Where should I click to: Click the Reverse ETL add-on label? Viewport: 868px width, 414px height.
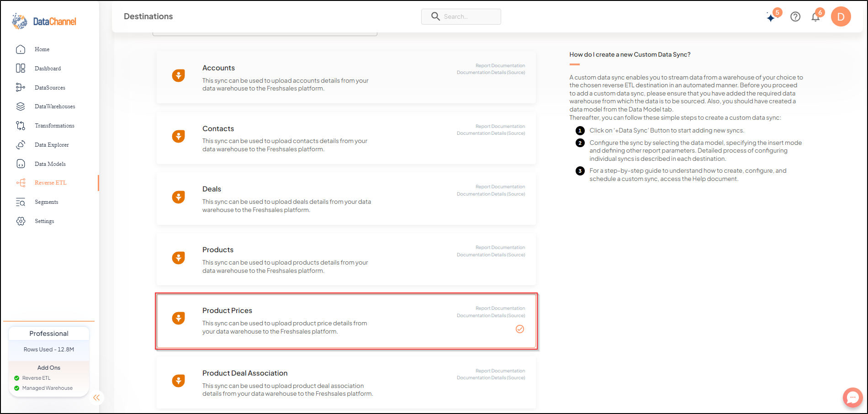(x=37, y=378)
